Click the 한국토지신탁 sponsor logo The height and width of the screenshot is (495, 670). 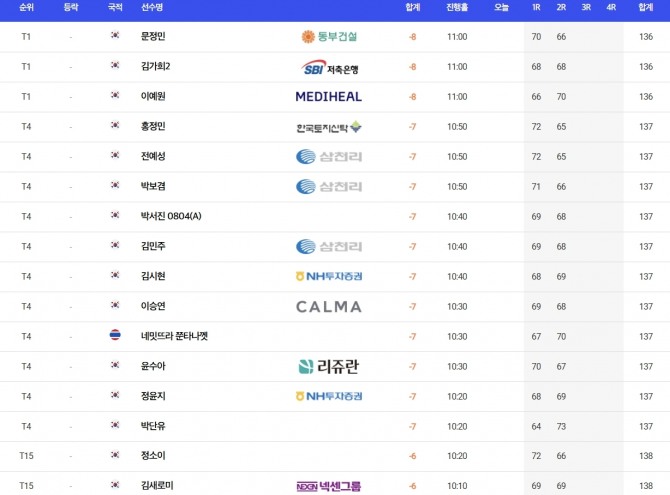coord(329,127)
